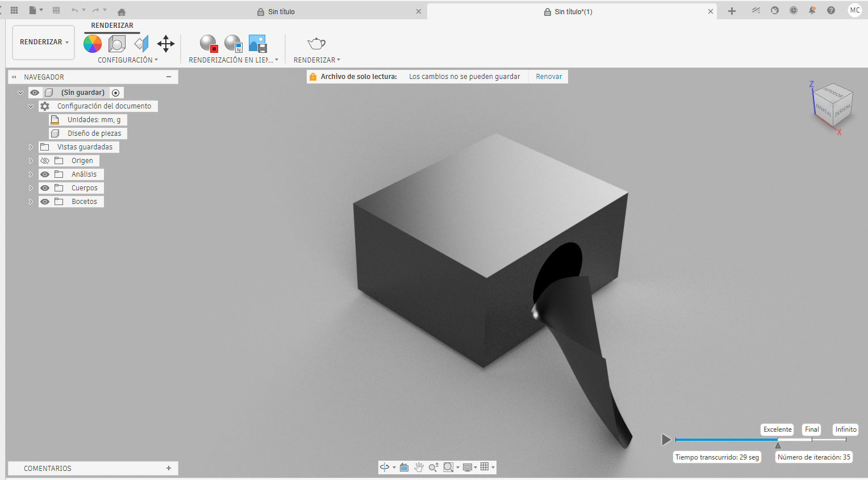Open the Appearance color wheel tool
This screenshot has height=480, width=868.
pyautogui.click(x=93, y=43)
